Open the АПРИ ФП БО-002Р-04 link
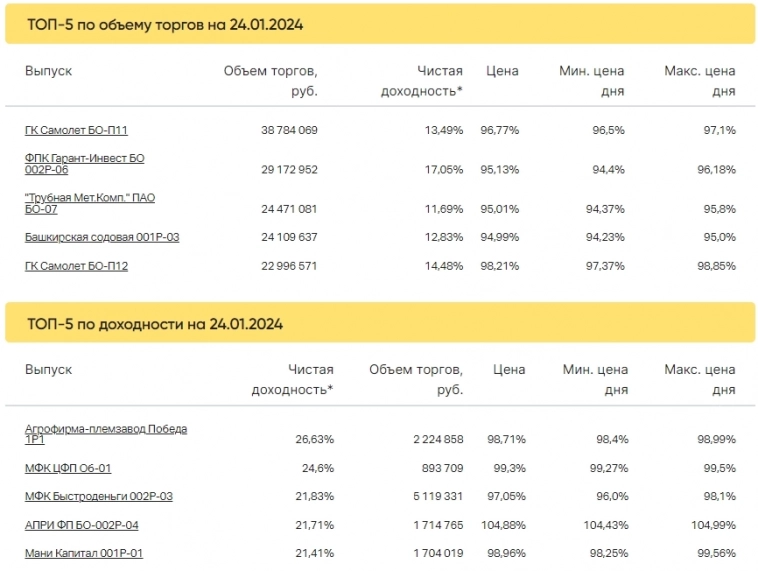Image resolution: width=758 pixels, height=571 pixels. [81, 525]
